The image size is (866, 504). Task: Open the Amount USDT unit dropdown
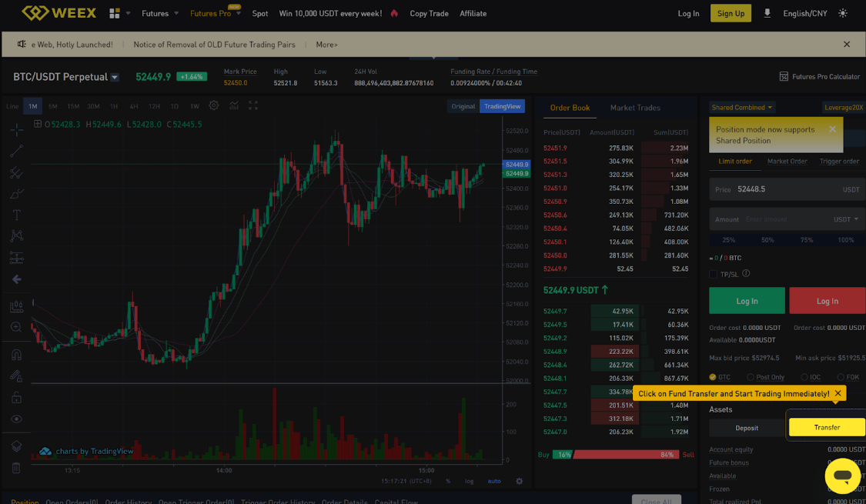pos(845,219)
